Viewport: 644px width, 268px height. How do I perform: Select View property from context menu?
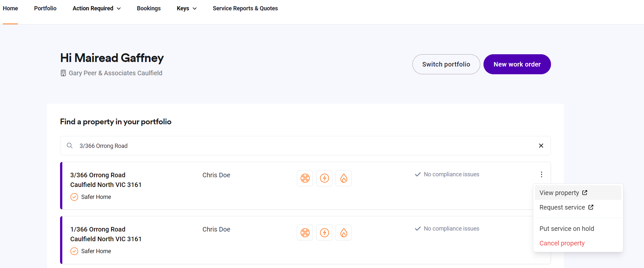[563, 193]
